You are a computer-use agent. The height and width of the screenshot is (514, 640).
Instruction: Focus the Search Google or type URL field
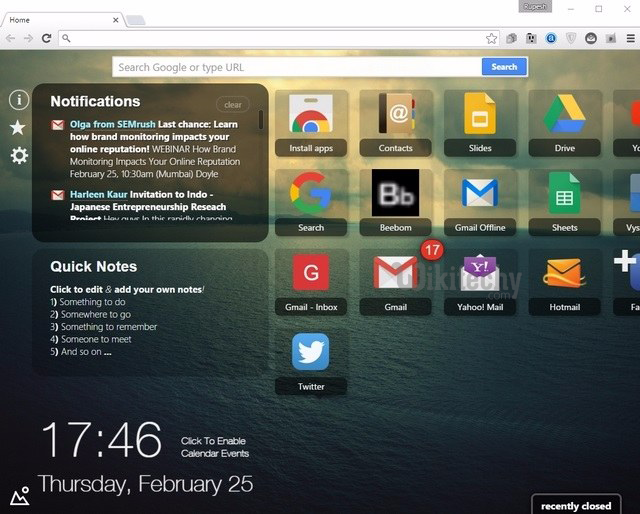click(297, 67)
